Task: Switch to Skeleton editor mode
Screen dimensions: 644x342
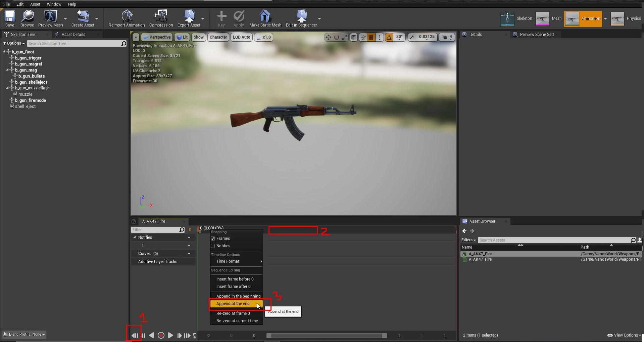Action: [x=516, y=18]
